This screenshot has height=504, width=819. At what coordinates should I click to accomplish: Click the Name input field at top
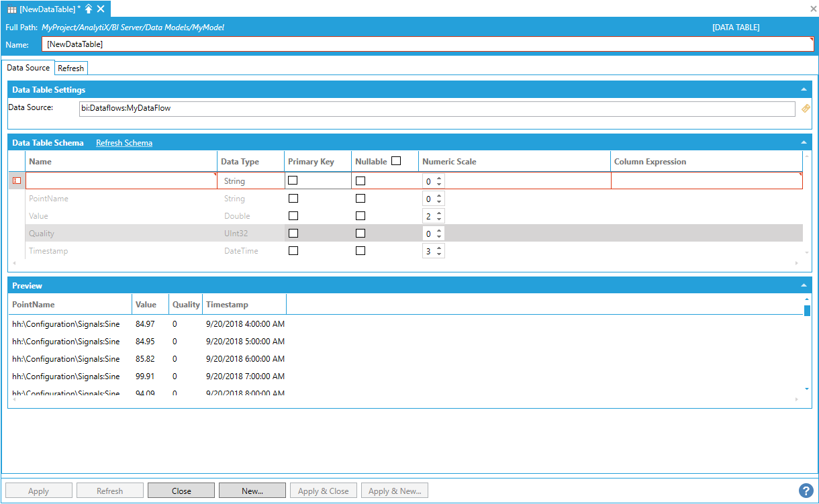tap(427, 44)
